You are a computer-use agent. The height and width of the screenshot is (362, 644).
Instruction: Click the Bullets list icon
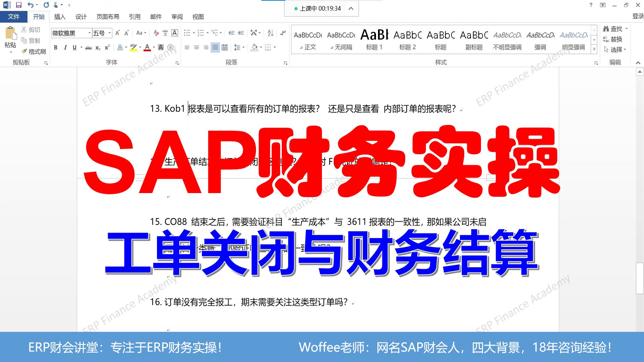[187, 33]
